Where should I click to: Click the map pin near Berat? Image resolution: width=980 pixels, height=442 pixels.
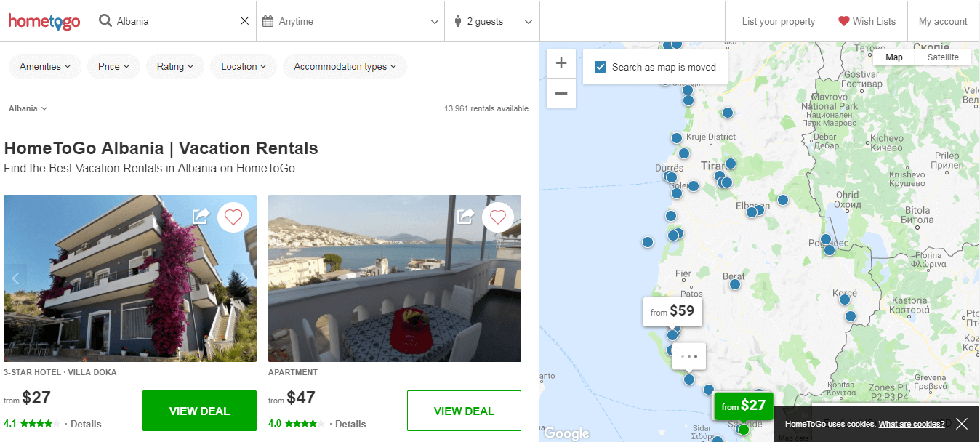pyautogui.click(x=735, y=284)
